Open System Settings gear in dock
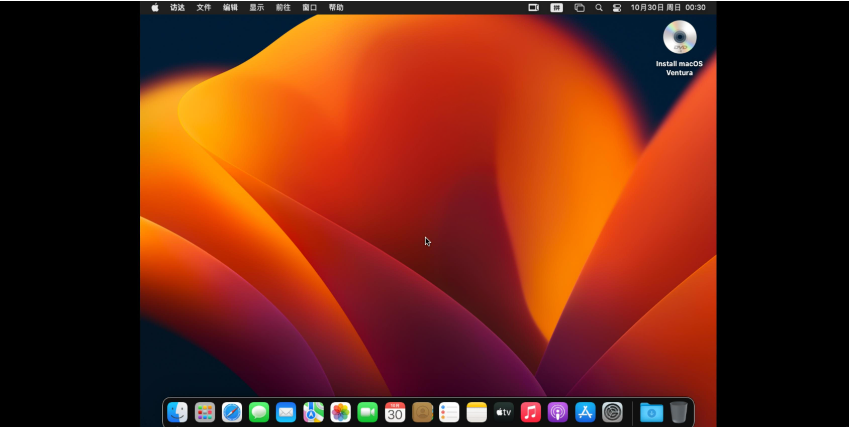This screenshot has width=849, height=427. pyautogui.click(x=612, y=412)
